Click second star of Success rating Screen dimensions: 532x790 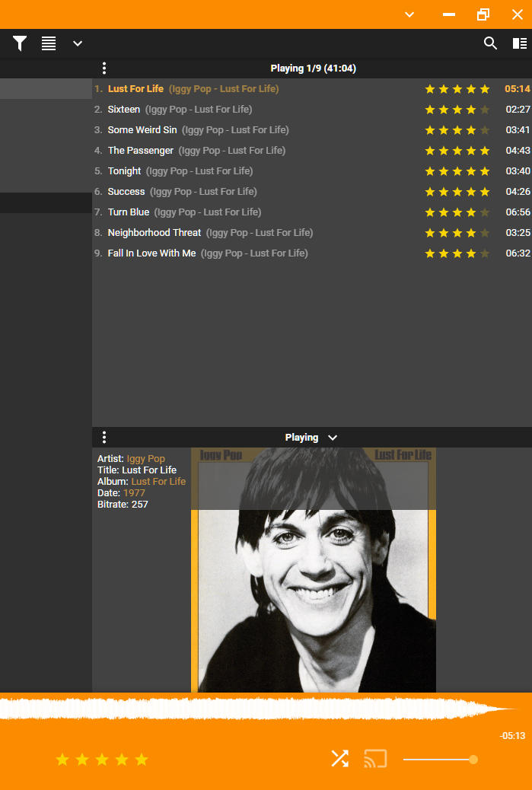click(443, 192)
